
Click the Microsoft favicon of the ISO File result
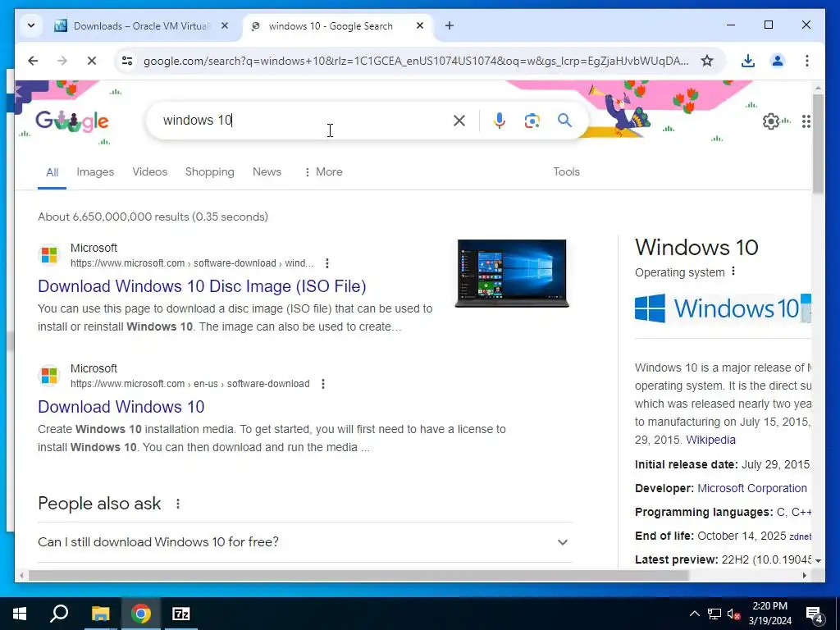49,255
